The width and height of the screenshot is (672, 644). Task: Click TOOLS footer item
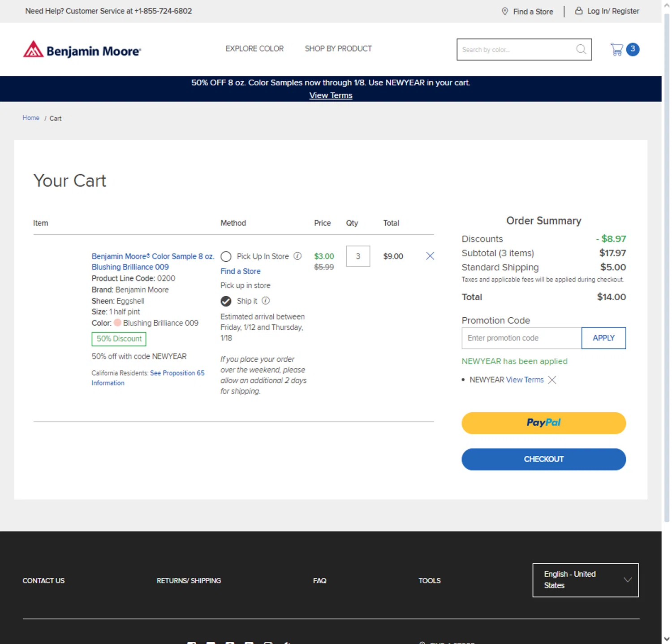coord(430,580)
